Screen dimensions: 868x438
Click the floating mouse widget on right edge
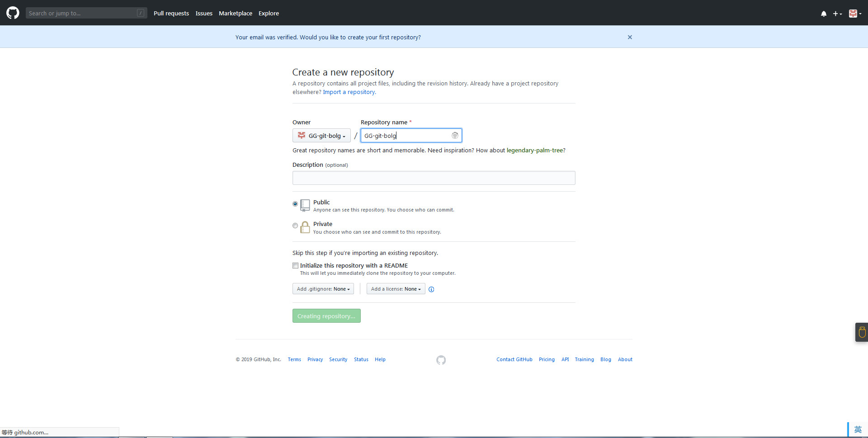coord(862,332)
